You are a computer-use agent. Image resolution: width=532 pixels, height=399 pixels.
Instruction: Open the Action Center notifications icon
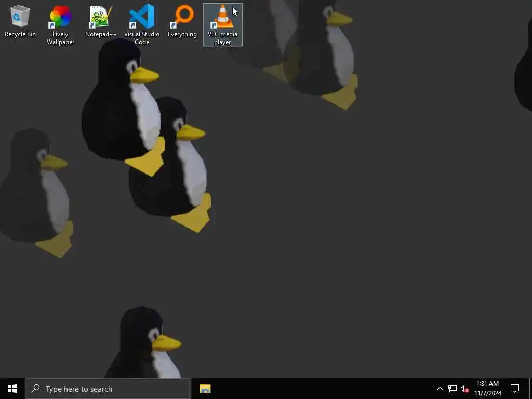pos(515,389)
